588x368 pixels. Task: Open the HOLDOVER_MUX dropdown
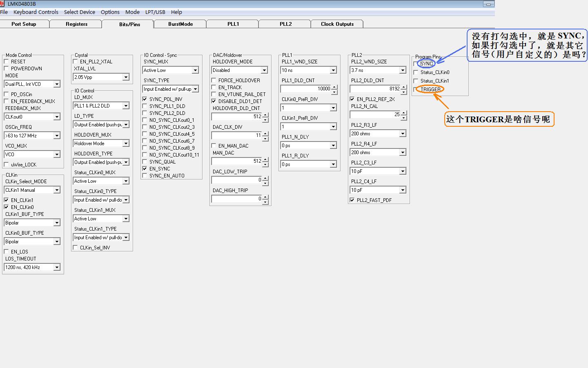(x=101, y=144)
